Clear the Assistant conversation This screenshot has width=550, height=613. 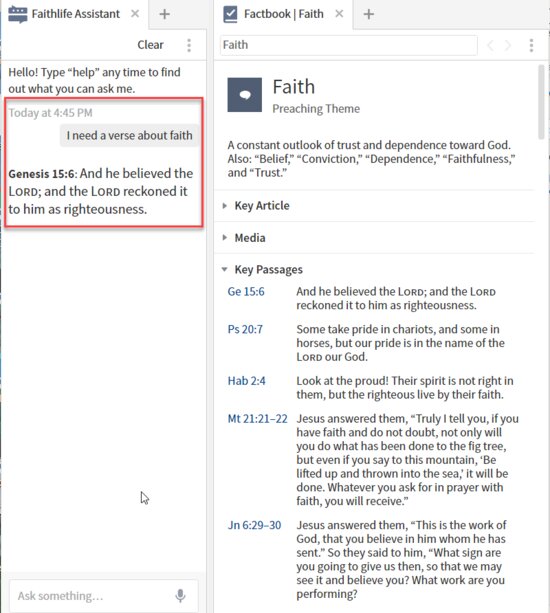[x=150, y=45]
